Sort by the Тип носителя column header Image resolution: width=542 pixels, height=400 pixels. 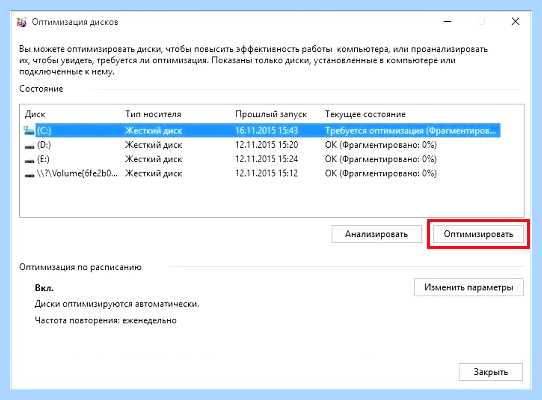153,114
